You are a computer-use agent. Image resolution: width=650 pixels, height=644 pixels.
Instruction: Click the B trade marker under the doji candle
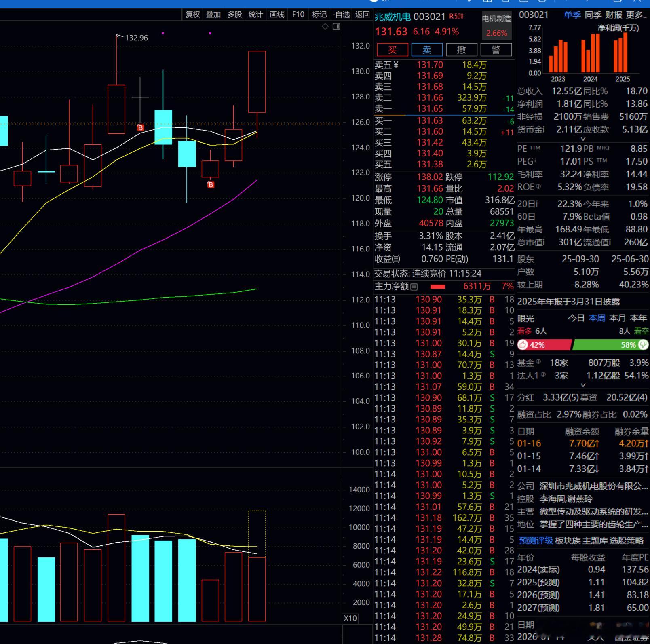click(x=140, y=128)
